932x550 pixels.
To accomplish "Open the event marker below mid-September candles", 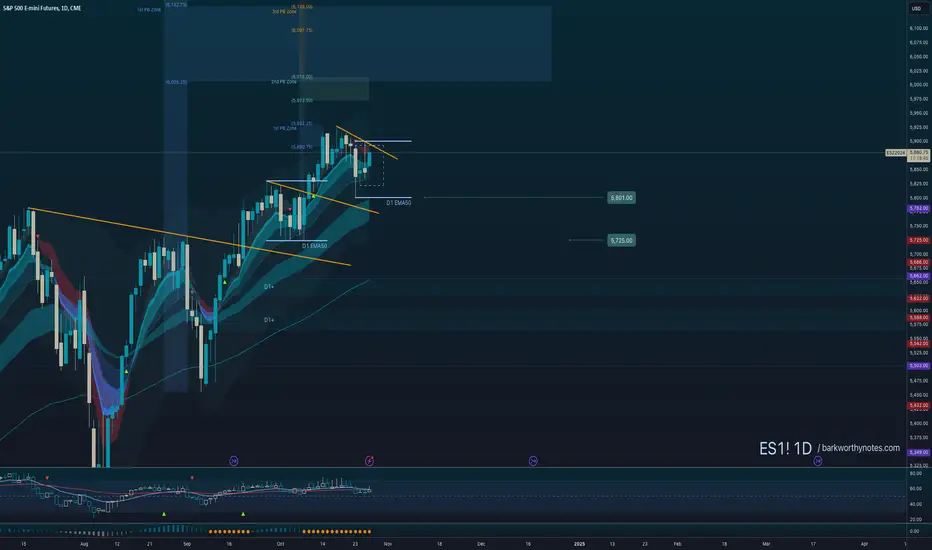I will pyautogui.click(x=234, y=461).
